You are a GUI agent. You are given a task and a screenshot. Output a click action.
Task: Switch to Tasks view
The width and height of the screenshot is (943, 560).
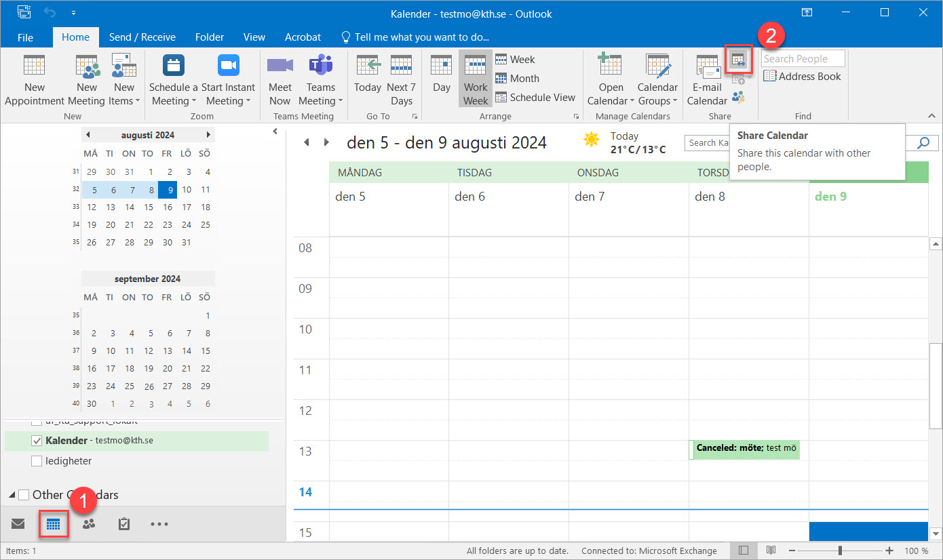(x=124, y=523)
